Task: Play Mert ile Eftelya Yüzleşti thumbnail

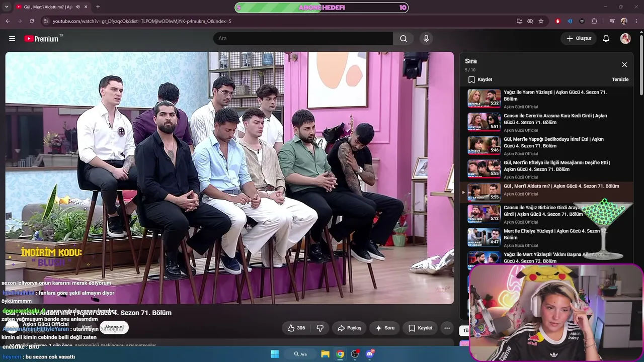Action: (x=484, y=237)
